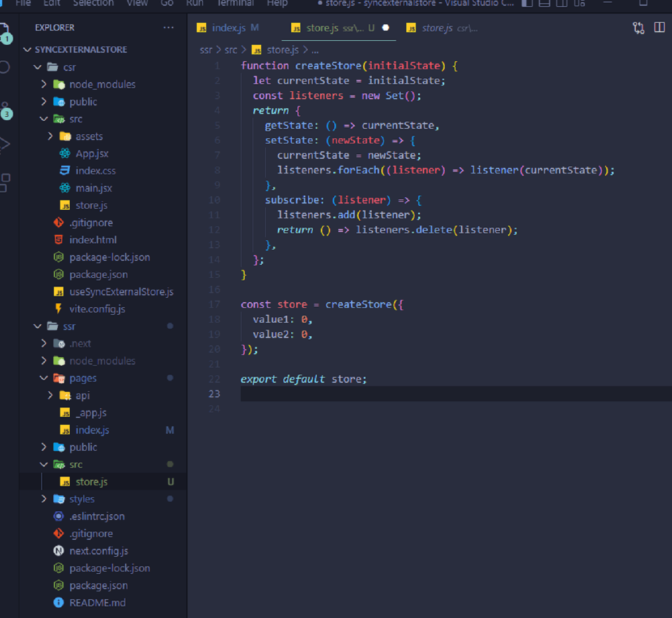This screenshot has height=618, width=672.
Task: Place cursor on editor line 23
Action: 397,394
